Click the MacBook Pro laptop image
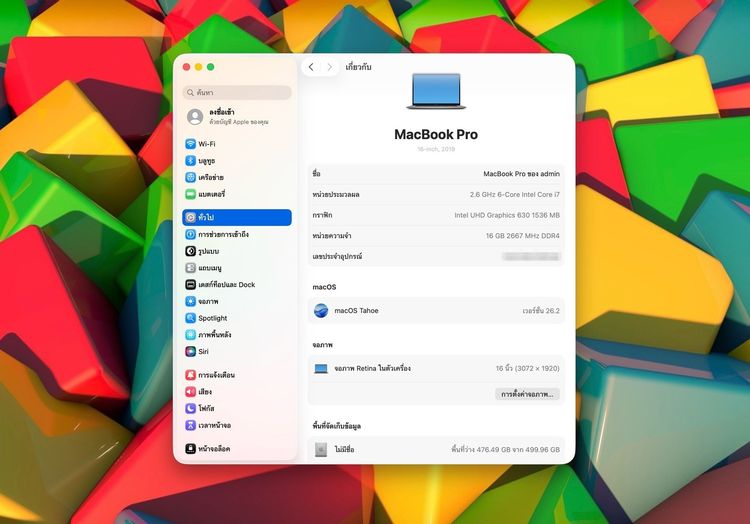 click(436, 91)
